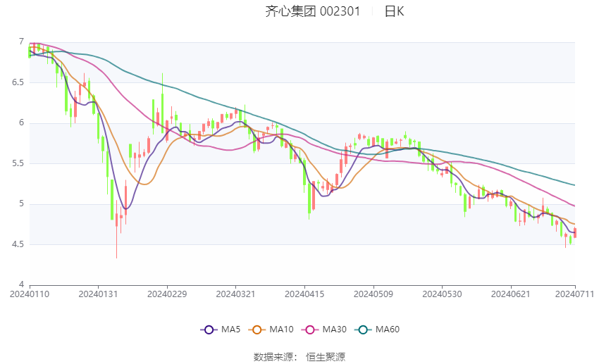599x364 pixels.
Task: Hide the MA10 line using its legend text
Action: pos(283,330)
